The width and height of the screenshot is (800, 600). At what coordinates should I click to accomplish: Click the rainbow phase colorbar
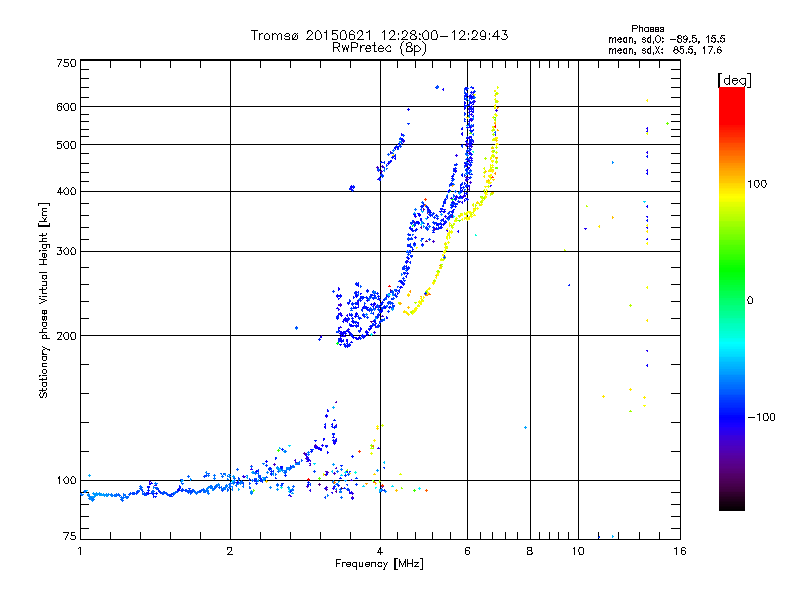732,298
